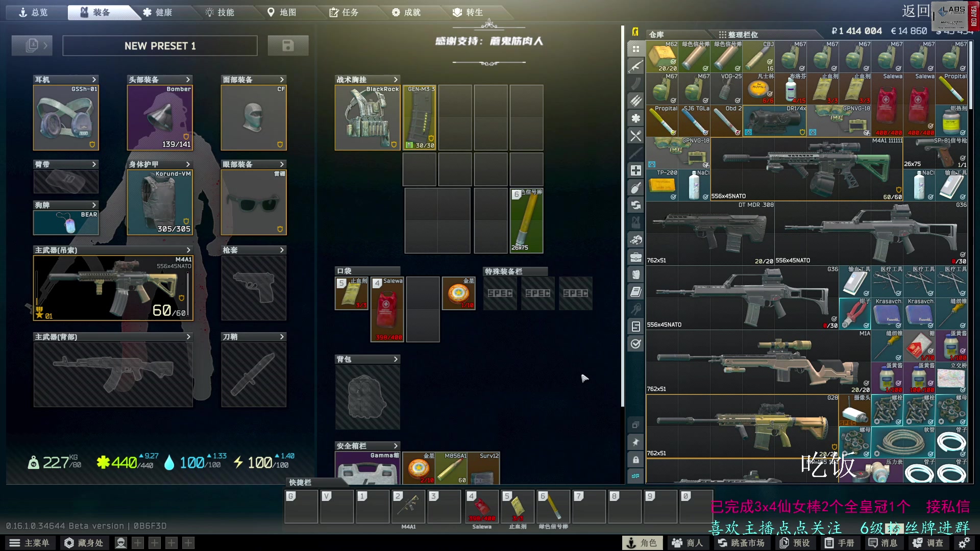
Task: Filter stash by medkit plus icon
Action: (x=635, y=170)
